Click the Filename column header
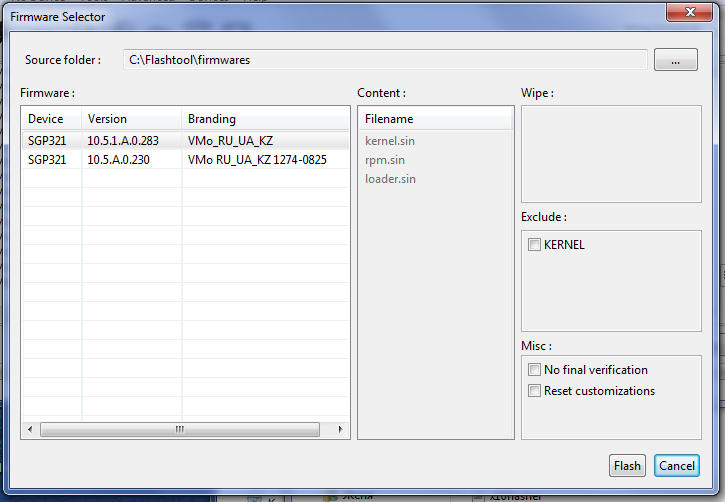725x502 pixels. click(x=435, y=119)
